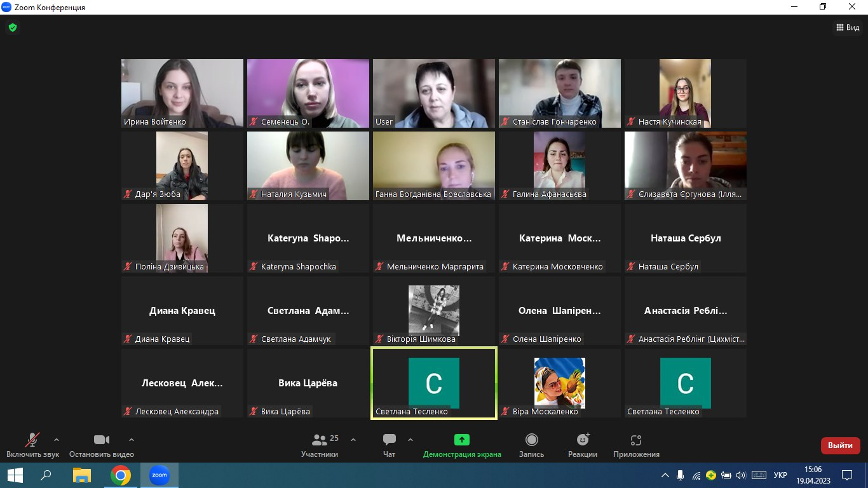Open Chrome from the Windows taskbar

pyautogui.click(x=121, y=475)
